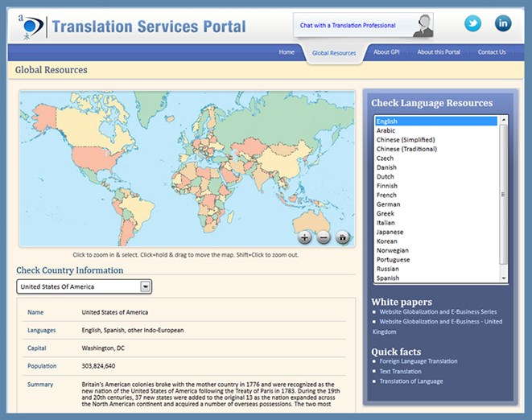Screen dimensions: 532x420
Task: Click the Translation Services Portal title
Action: point(149,27)
